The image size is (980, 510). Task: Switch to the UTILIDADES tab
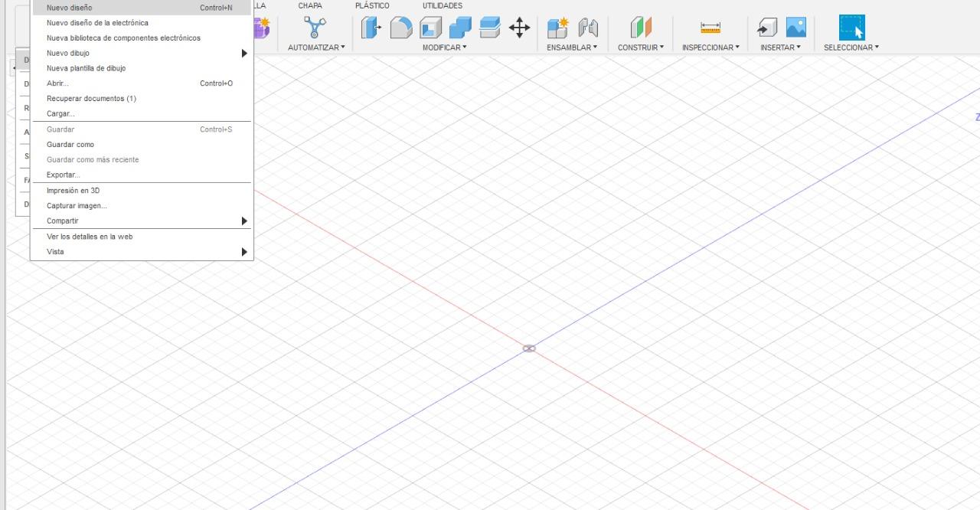tap(443, 5)
